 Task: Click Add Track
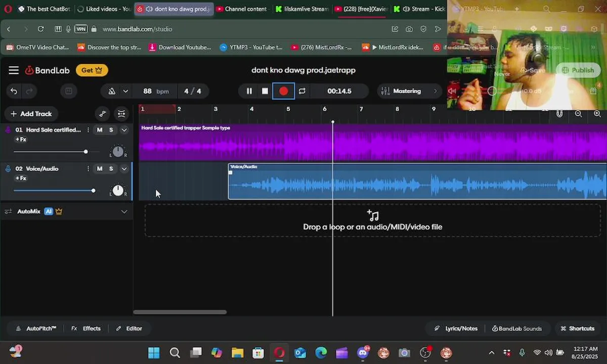tap(31, 114)
